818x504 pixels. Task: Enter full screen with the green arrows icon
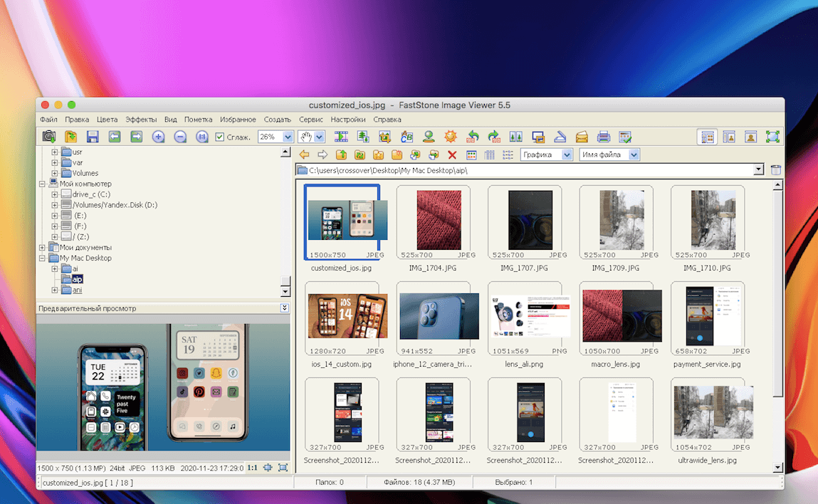pos(772,137)
